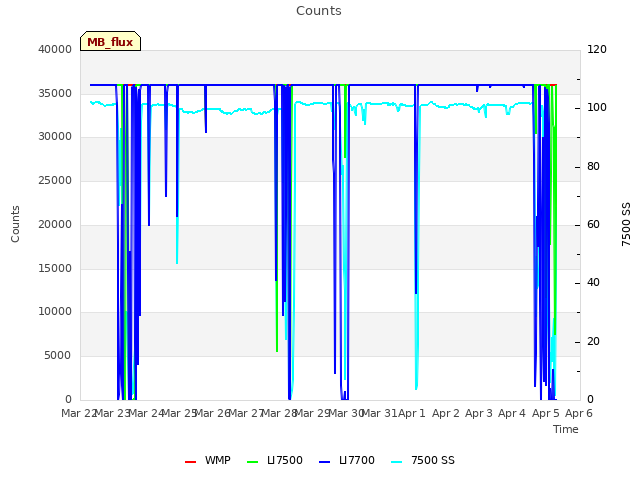
Task: Click the Apr 4 date label
Action: pyautogui.click(x=512, y=413)
